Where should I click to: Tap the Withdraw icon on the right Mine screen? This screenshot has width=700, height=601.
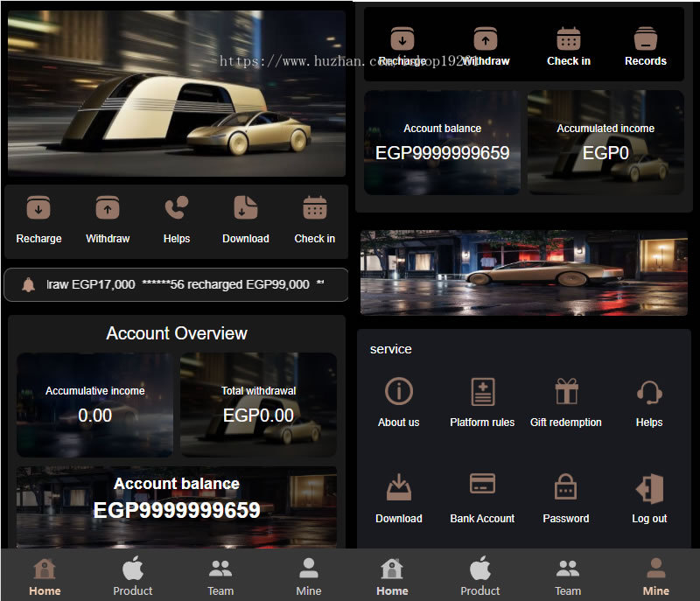coord(486,38)
